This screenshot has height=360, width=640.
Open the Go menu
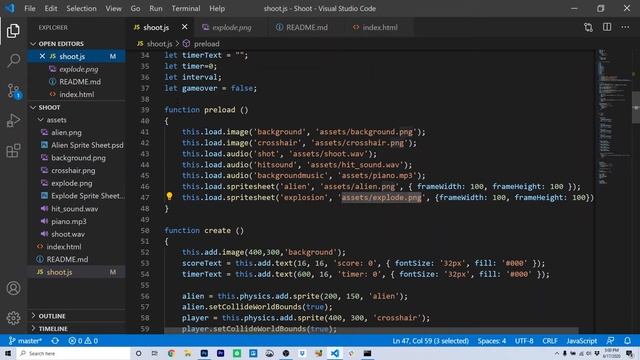(136, 8)
